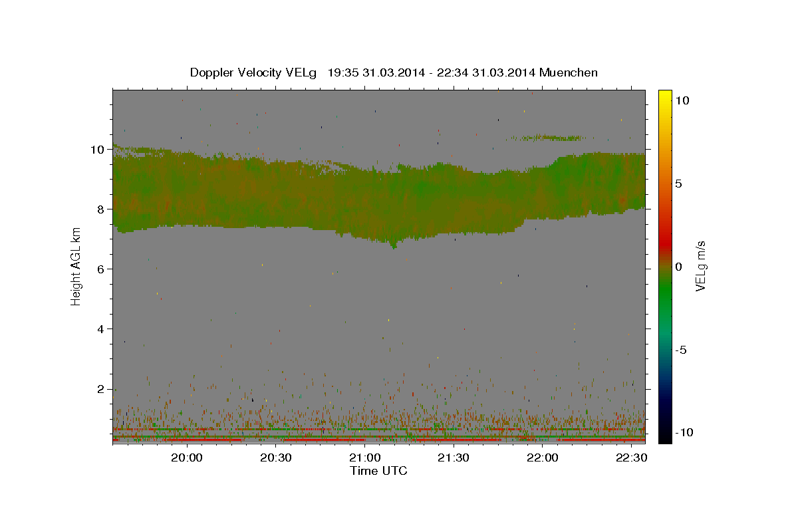The height and width of the screenshot is (532, 798).
Task: Click the "VELg m/s" colorbar label
Action: (700, 266)
